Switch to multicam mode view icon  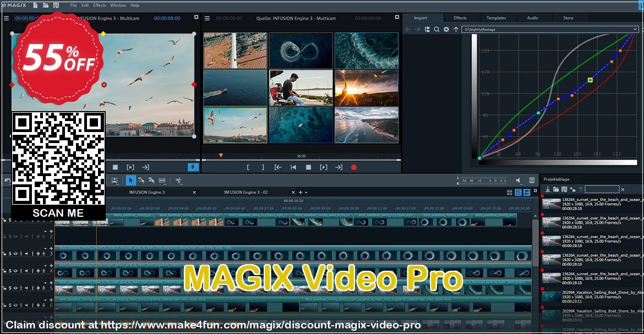pos(527,192)
